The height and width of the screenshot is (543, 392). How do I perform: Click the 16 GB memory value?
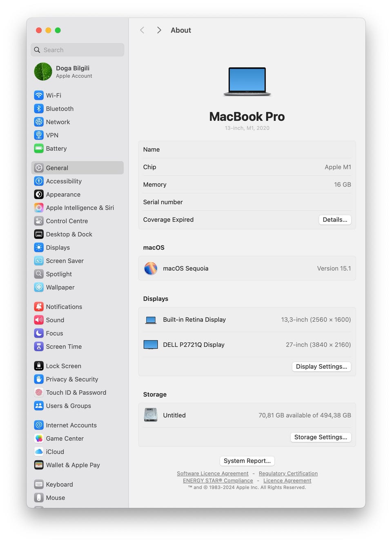point(343,185)
